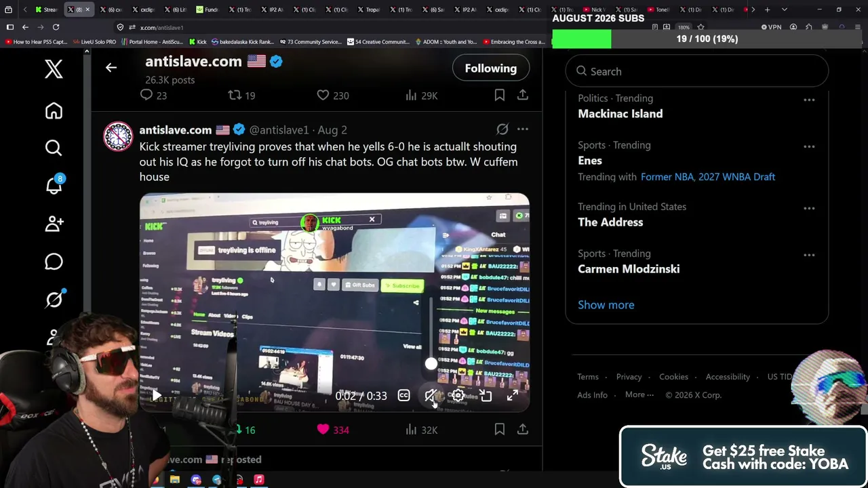Image resolution: width=868 pixels, height=488 pixels.
Task: Enable picture-in-picture for the video
Action: click(486, 395)
